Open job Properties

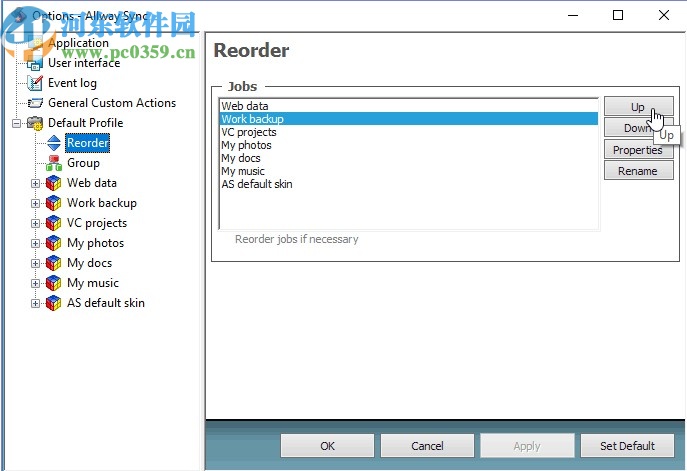click(x=639, y=150)
